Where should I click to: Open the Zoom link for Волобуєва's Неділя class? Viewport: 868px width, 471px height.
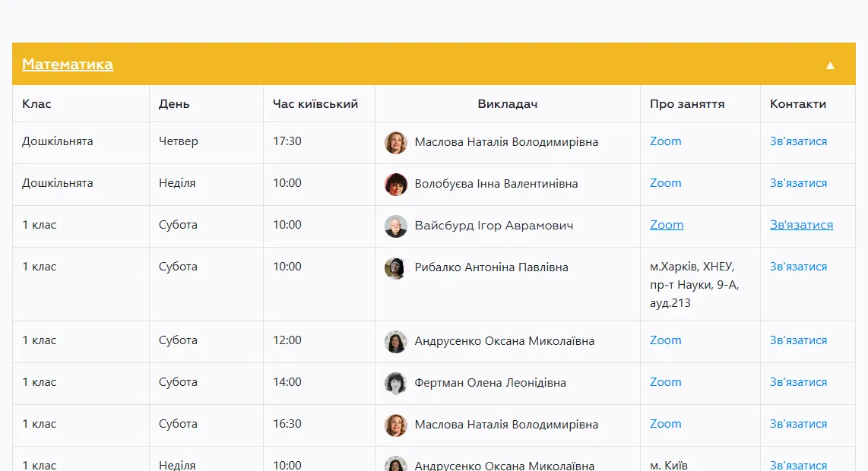tap(665, 183)
